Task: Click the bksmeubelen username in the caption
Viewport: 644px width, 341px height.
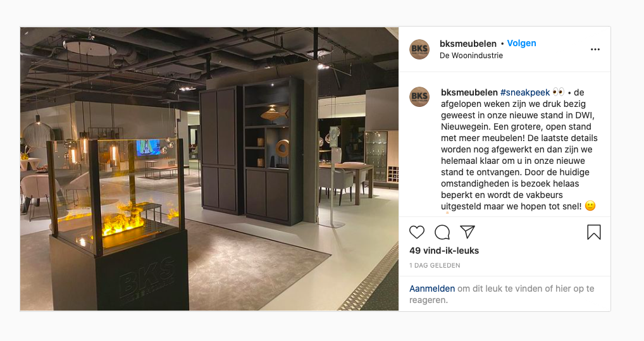Action: (469, 92)
